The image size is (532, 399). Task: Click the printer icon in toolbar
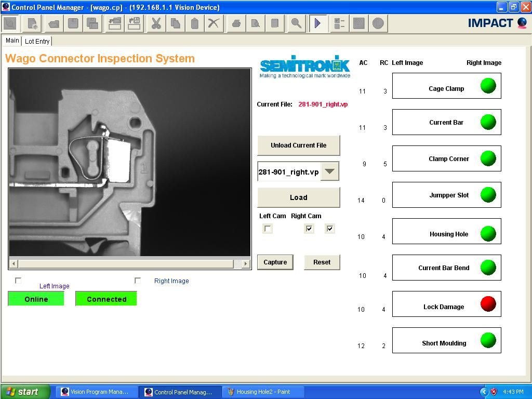(x=236, y=23)
